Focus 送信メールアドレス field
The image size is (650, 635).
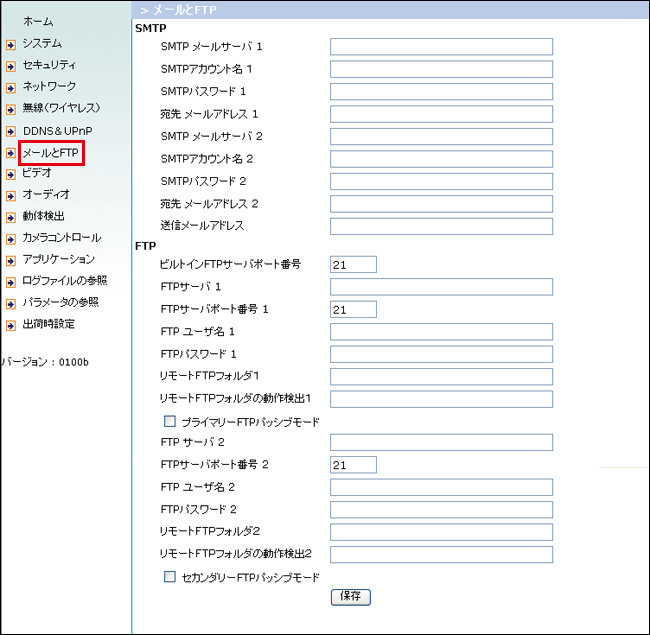coord(441,226)
